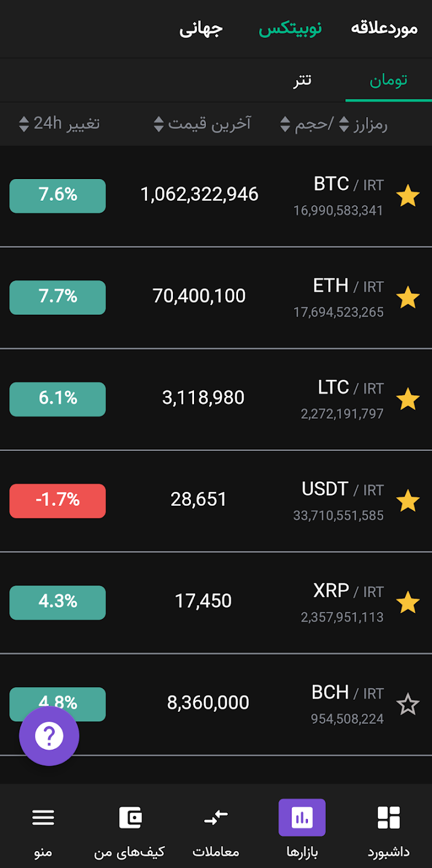The height and width of the screenshot is (868, 432).
Task: Tap the red -1.7% USDT change badge
Action: coord(58,501)
